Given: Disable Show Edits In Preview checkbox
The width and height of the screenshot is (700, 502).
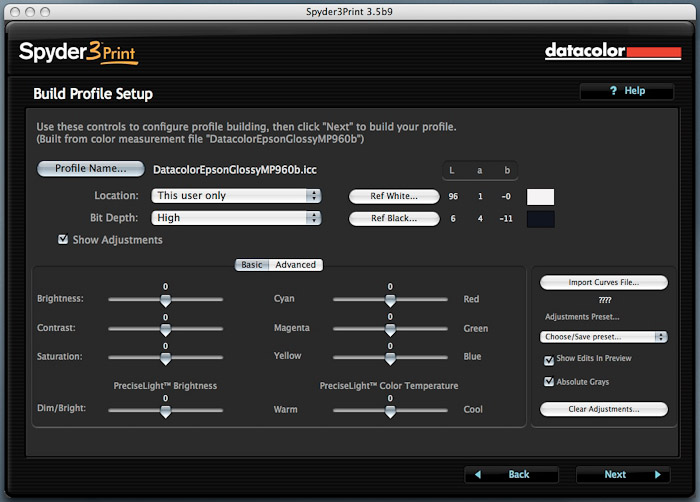Looking at the screenshot, I should coord(548,359).
